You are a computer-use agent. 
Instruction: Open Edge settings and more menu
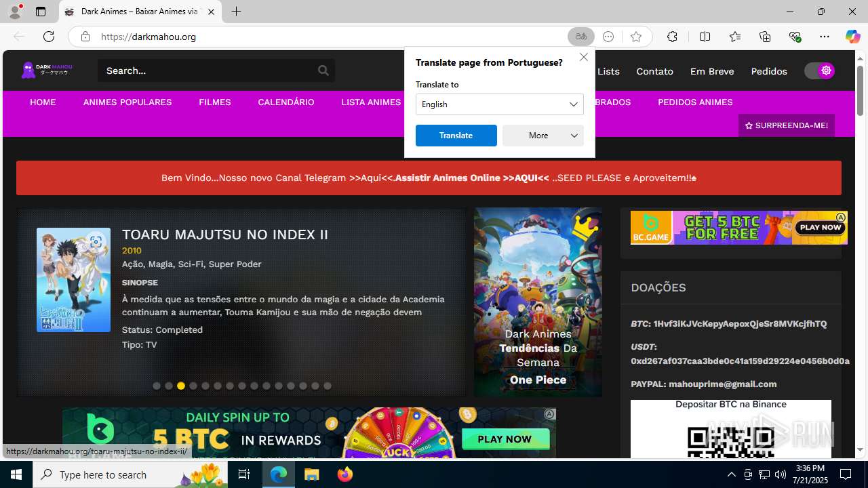[x=825, y=37]
